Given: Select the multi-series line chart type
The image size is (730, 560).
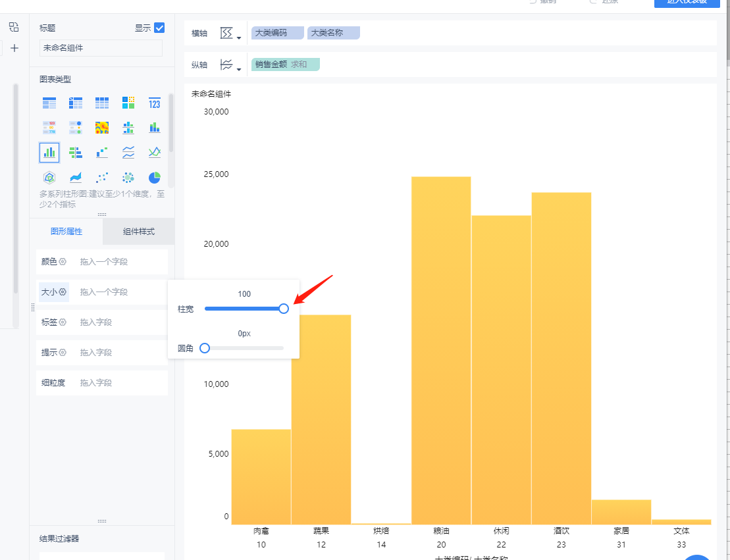Looking at the screenshot, I should [x=155, y=152].
